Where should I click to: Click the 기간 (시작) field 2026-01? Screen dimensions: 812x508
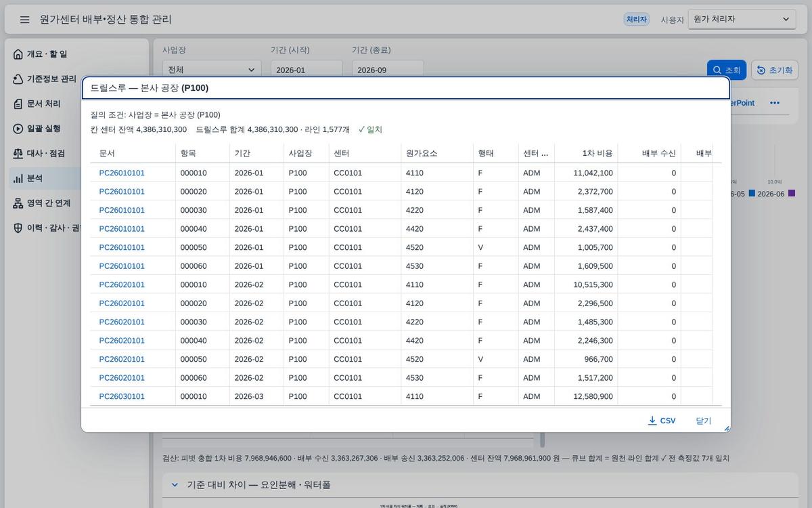[x=307, y=70]
